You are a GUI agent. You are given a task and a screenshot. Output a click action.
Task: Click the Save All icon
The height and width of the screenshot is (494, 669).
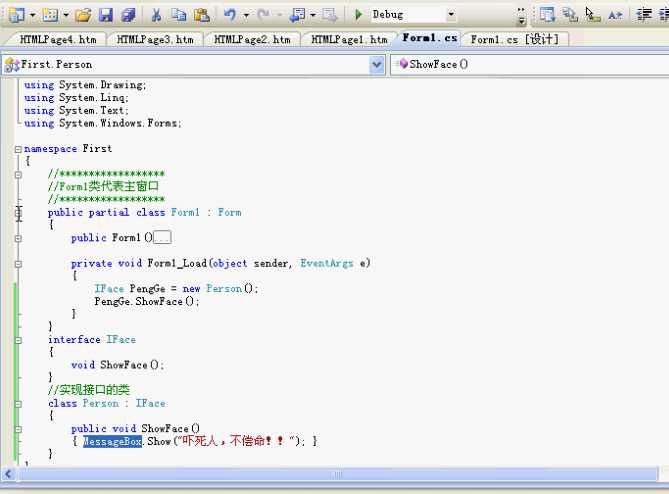point(128,15)
